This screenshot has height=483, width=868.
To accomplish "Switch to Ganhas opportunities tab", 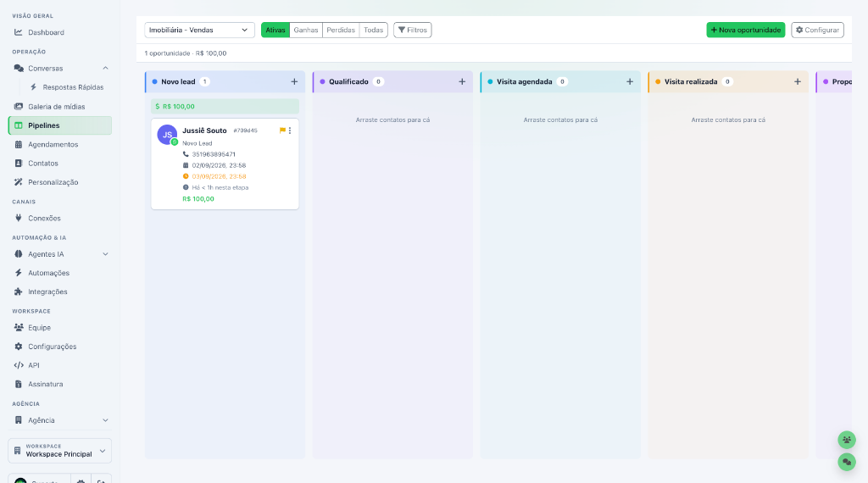I will coord(305,30).
